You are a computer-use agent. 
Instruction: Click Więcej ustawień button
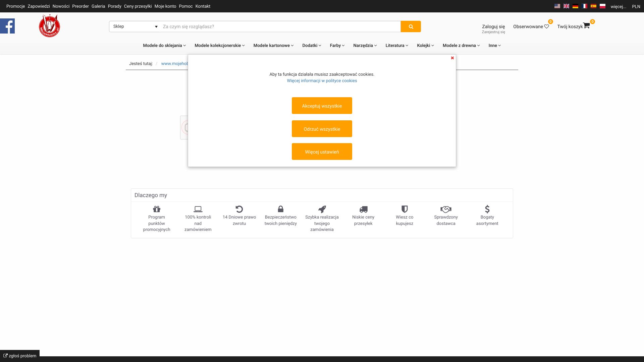[322, 152]
